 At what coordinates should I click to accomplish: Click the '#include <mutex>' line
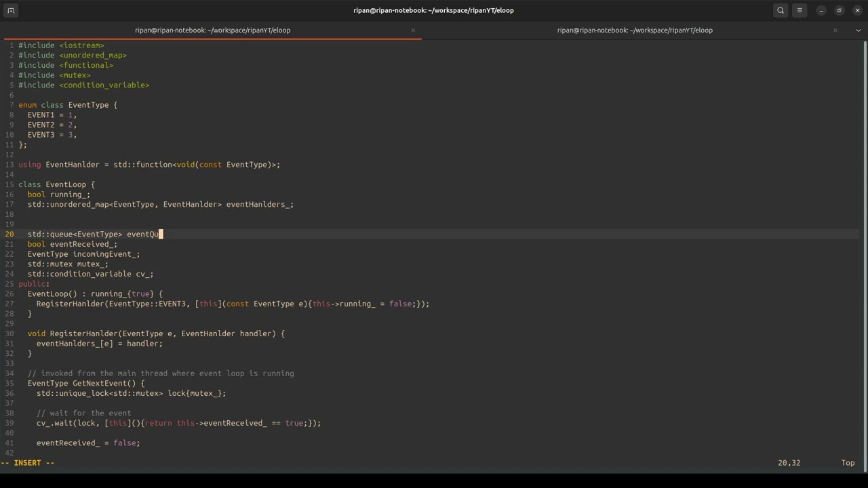tap(54, 75)
